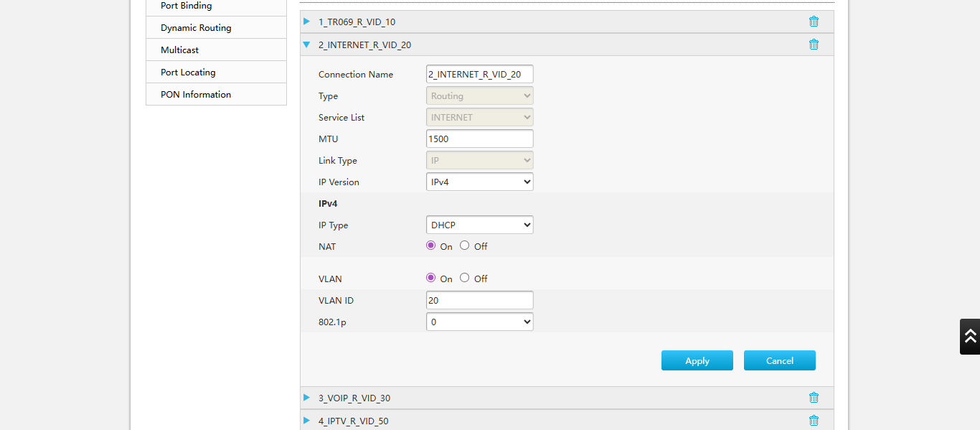
Task: Expand the 1_TR069_R_VID_10 entry arrow
Action: tap(307, 22)
